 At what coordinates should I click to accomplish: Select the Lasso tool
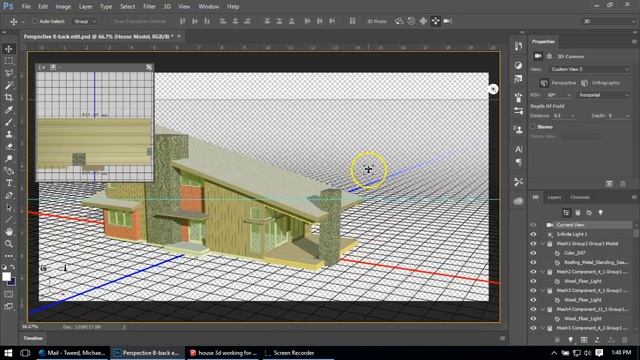pyautogui.click(x=9, y=73)
